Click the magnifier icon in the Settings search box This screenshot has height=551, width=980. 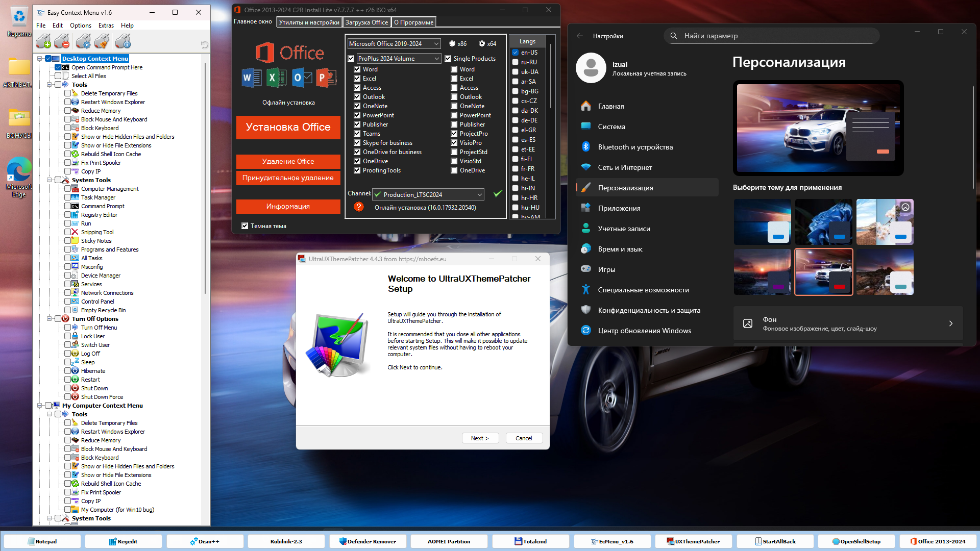coord(674,36)
